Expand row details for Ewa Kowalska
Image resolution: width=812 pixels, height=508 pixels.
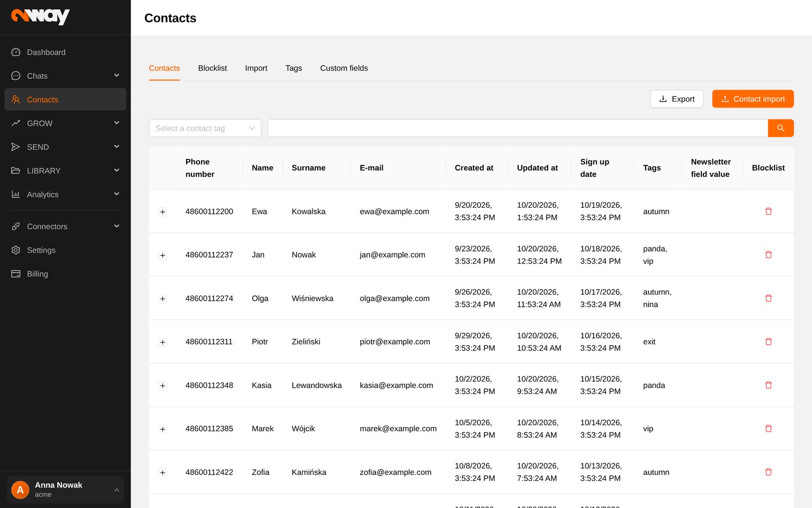coord(163,212)
